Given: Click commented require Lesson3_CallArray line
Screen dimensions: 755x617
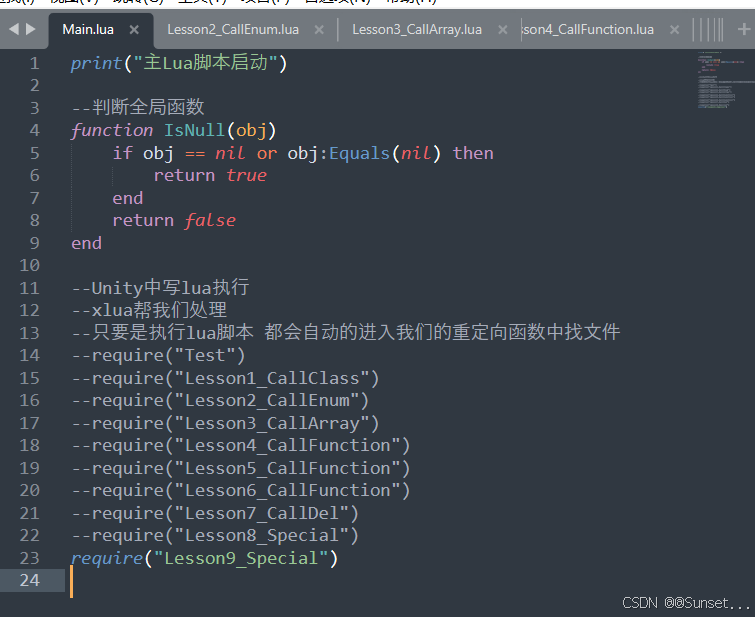Looking at the screenshot, I should [x=225, y=423].
